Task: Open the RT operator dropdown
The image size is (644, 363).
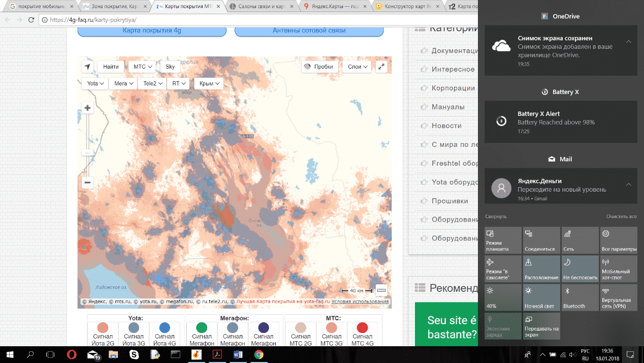Action: [179, 83]
